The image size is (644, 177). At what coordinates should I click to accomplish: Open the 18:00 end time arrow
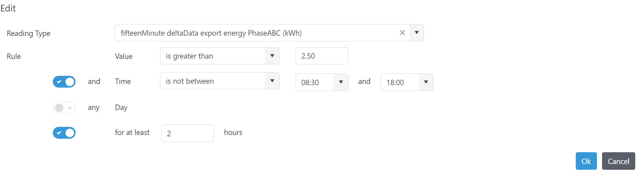pyautogui.click(x=426, y=82)
